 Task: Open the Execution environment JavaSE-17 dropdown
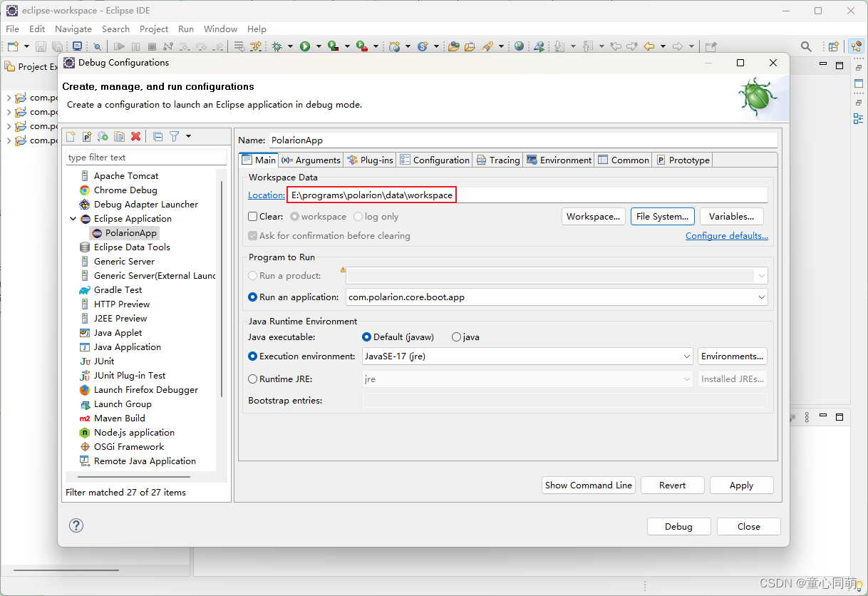point(686,356)
